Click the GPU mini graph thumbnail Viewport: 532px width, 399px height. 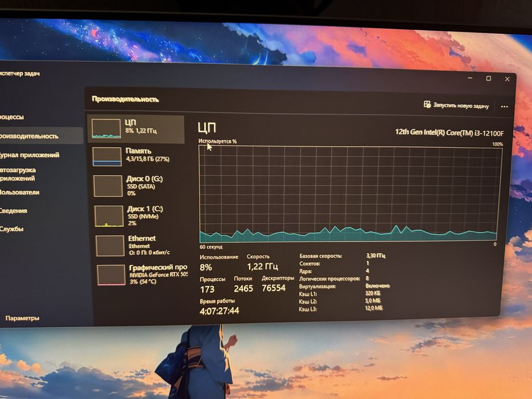(111, 275)
